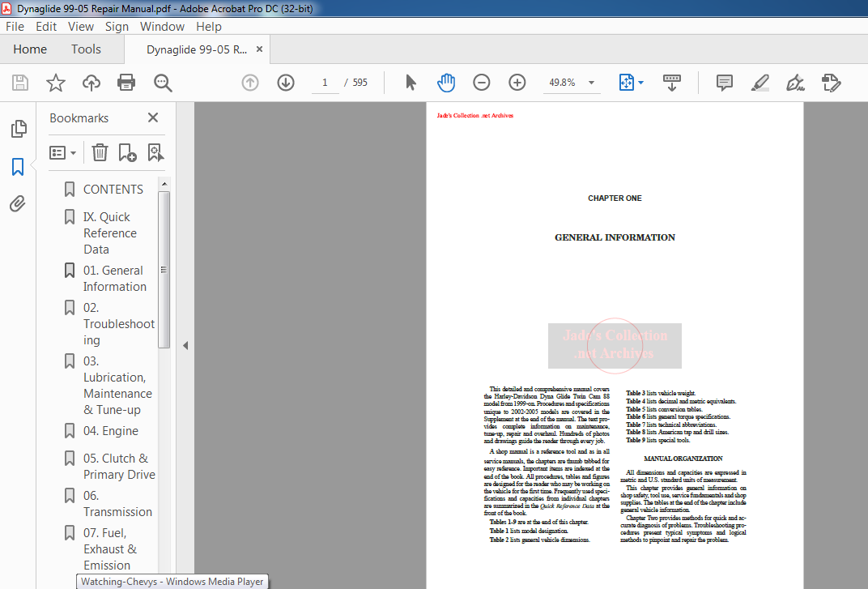This screenshot has height=589, width=868.
Task: Choose the Selection arrow tool
Action: [x=411, y=83]
